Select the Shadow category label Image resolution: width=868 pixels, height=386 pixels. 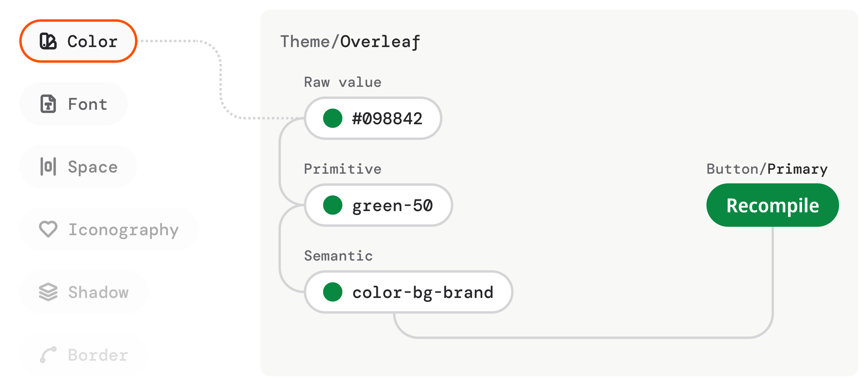pos(98,292)
